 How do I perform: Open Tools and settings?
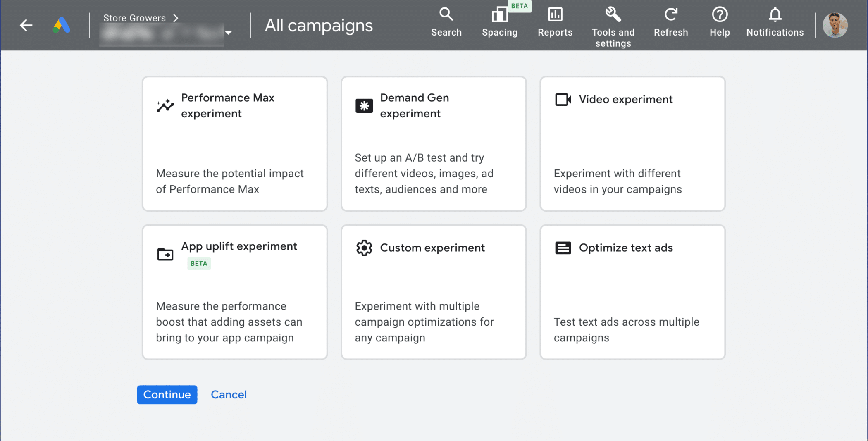coord(613,26)
